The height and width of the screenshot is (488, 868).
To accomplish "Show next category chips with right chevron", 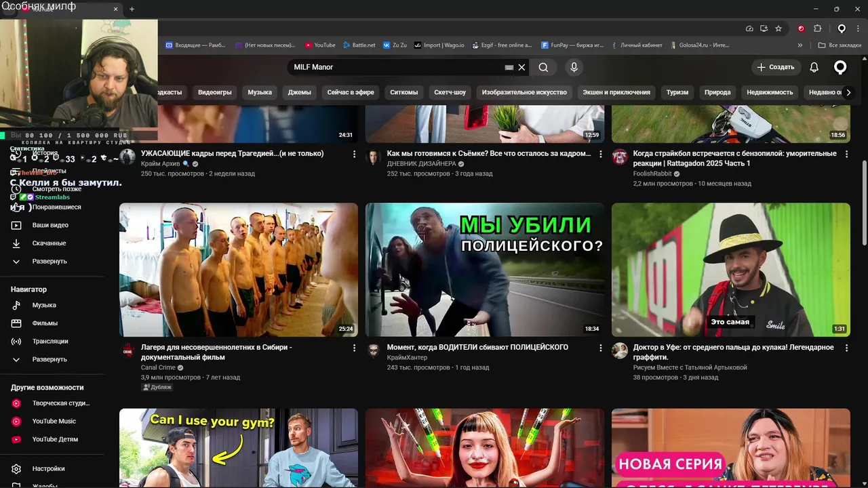I will (848, 92).
